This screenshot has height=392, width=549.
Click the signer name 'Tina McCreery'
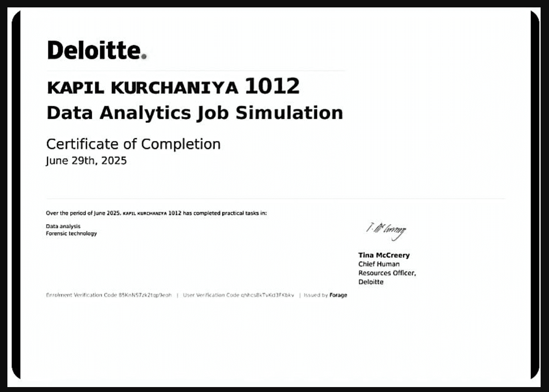[x=384, y=255]
